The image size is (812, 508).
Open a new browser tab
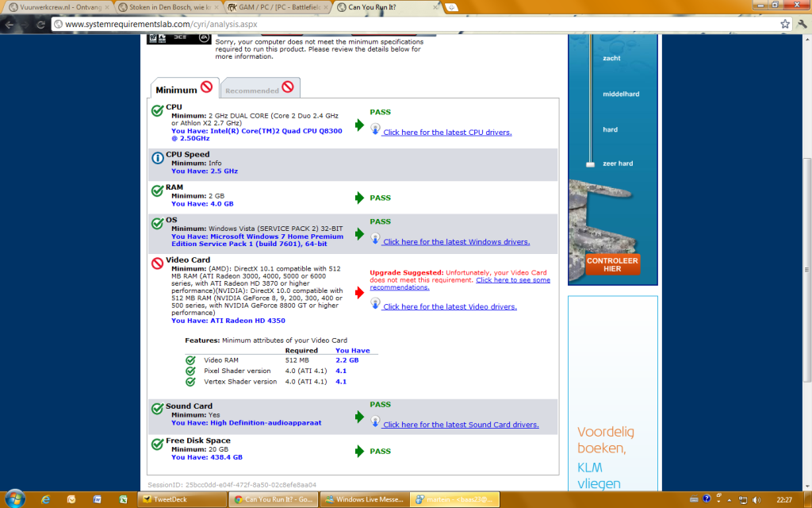point(451,7)
